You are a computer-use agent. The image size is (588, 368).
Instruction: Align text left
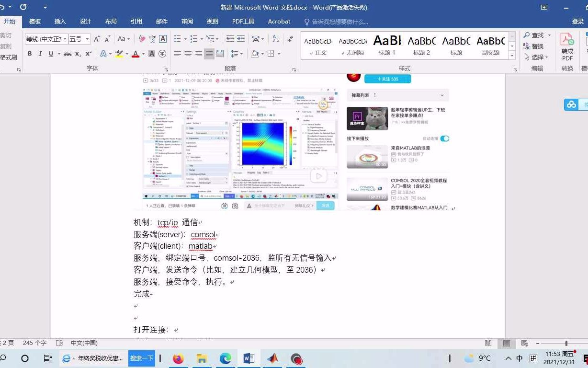pyautogui.click(x=178, y=54)
